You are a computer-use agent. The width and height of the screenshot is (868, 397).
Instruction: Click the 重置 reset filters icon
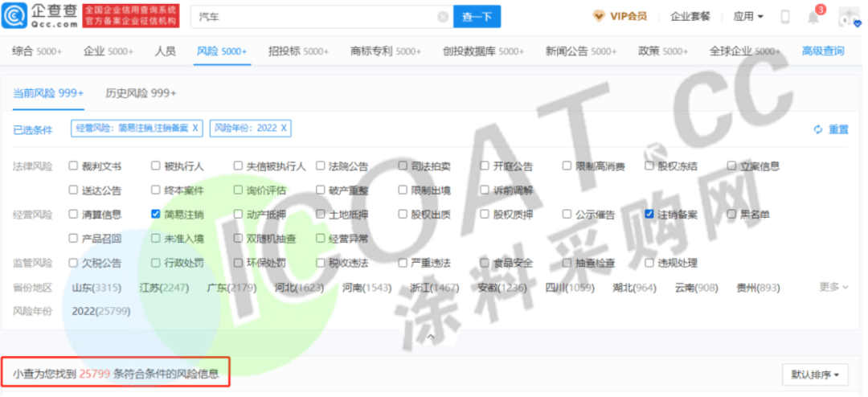[818, 129]
